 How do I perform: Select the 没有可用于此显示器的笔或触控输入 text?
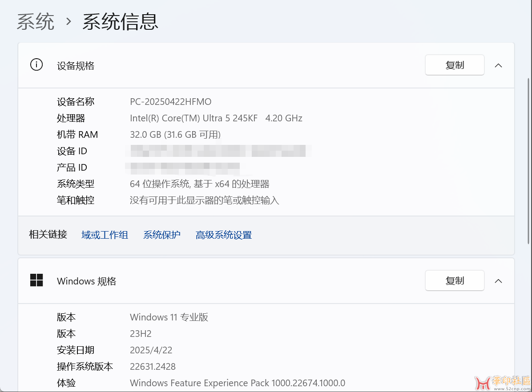[204, 200]
